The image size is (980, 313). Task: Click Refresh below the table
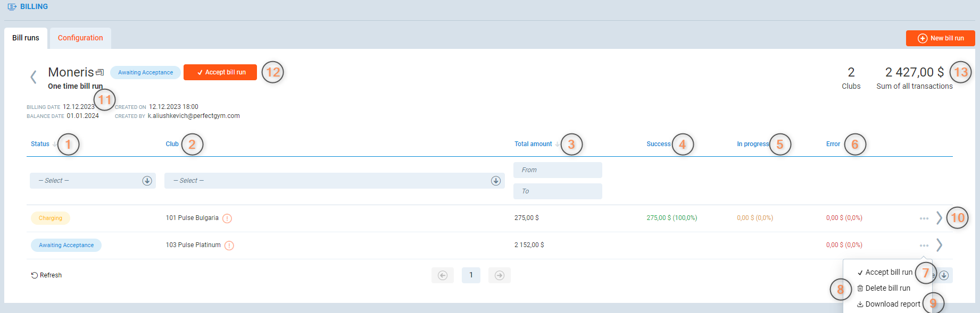(x=47, y=275)
